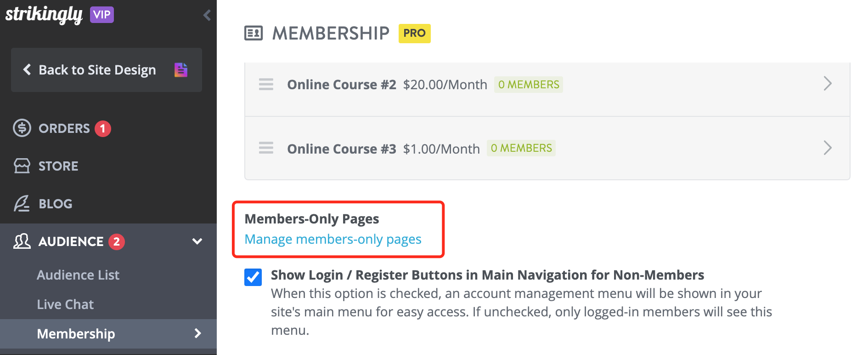Click the Manage members-only pages link
Screen dimensions: 868x355
click(333, 239)
